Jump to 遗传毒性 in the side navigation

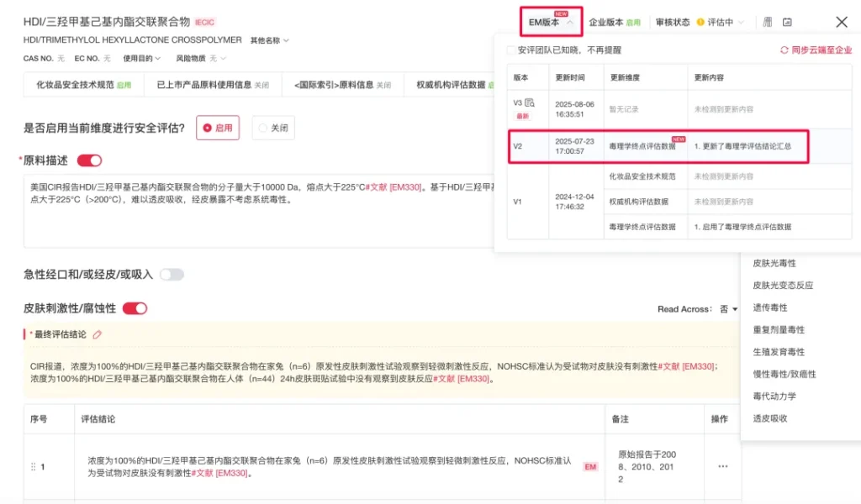(769, 307)
